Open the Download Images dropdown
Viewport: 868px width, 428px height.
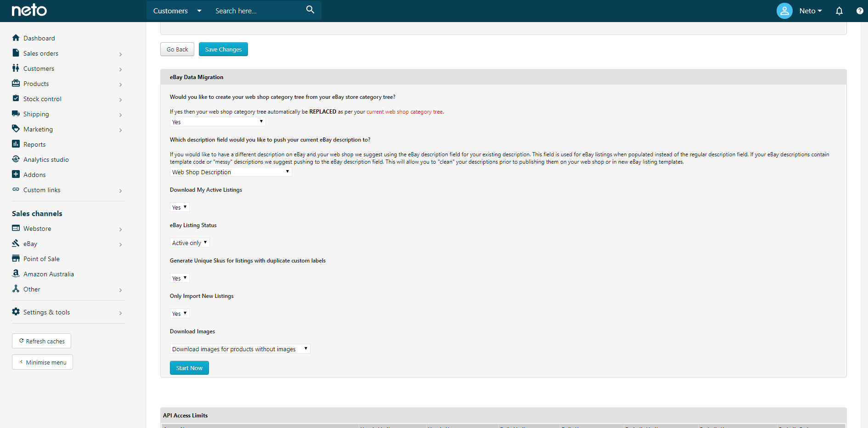pyautogui.click(x=240, y=349)
